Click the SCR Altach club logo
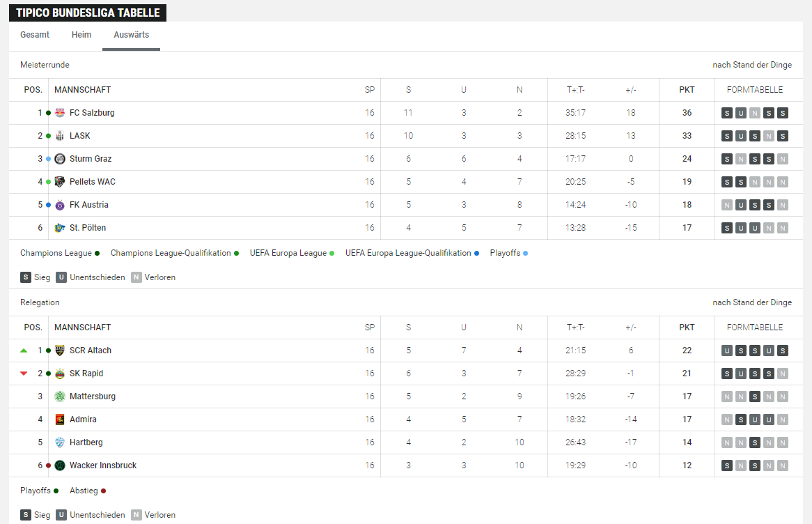Viewport: 812px width, 524px height. [60, 350]
